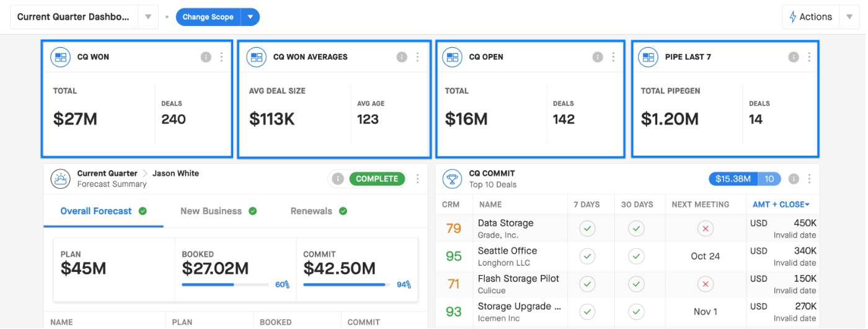
Task: Click the CQ COMMIT trophy icon
Action: coord(453,179)
